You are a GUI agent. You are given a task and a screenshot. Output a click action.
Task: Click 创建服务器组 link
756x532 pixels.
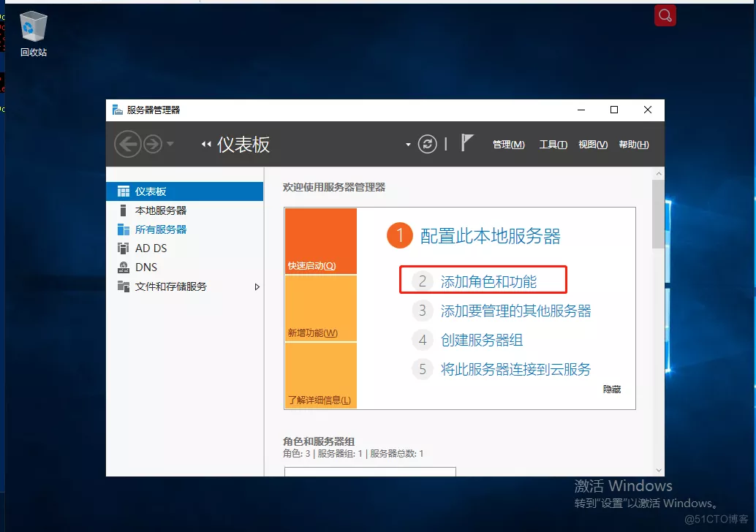tap(482, 341)
